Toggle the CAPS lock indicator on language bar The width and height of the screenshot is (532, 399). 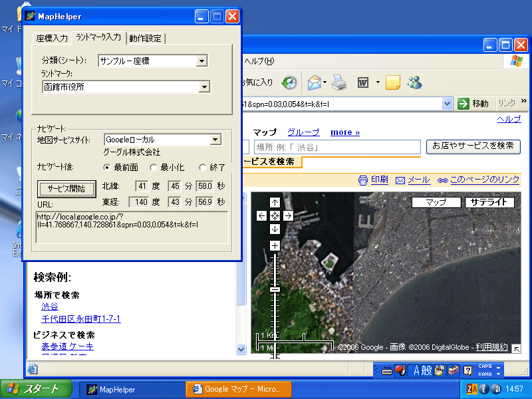(x=485, y=366)
